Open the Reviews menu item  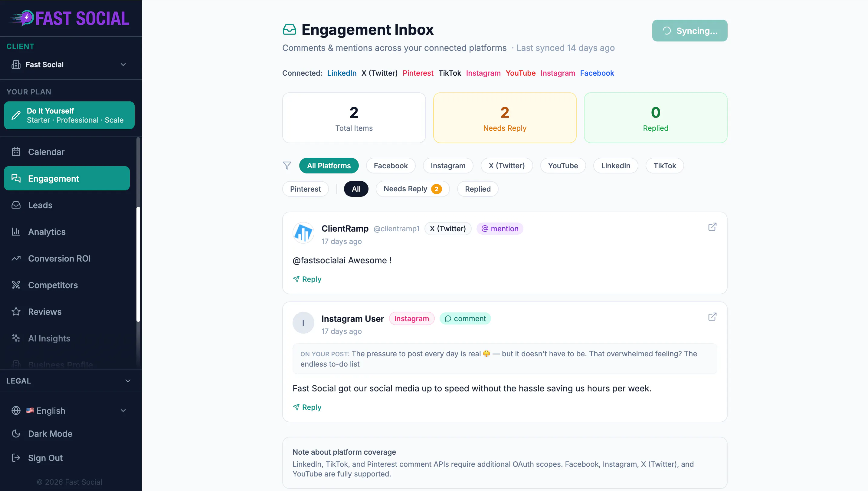tap(67, 311)
